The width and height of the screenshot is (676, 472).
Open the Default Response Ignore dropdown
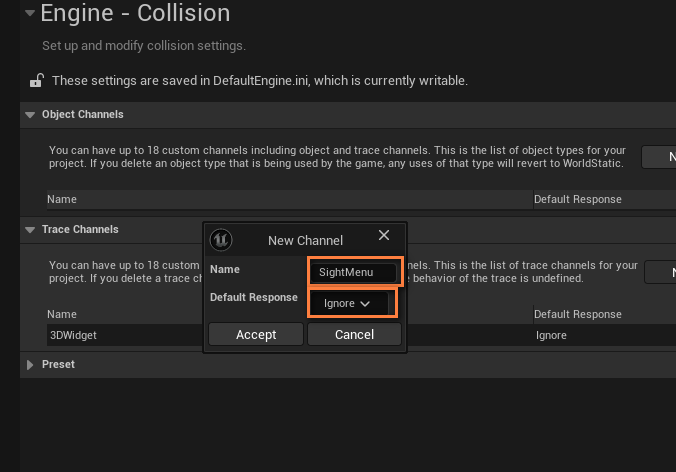(x=349, y=303)
